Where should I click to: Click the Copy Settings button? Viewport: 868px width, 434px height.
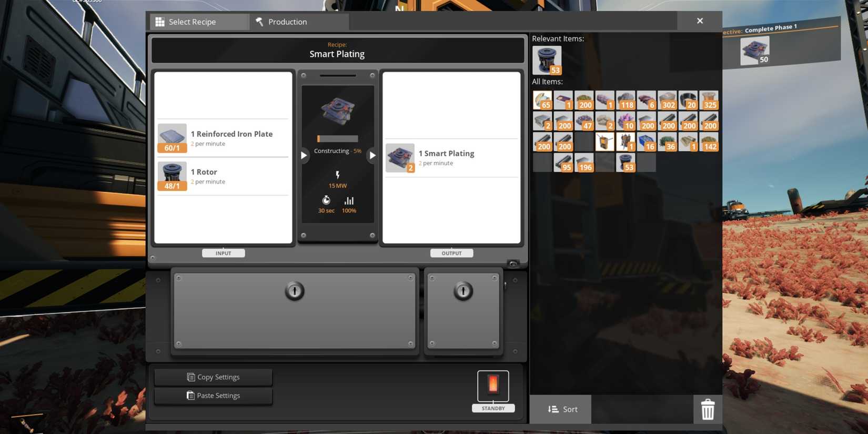(213, 377)
